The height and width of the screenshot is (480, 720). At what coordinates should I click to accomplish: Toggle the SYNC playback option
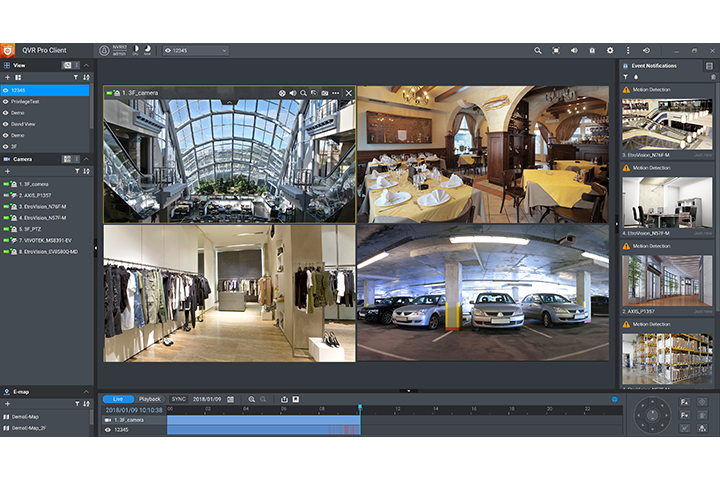point(178,399)
